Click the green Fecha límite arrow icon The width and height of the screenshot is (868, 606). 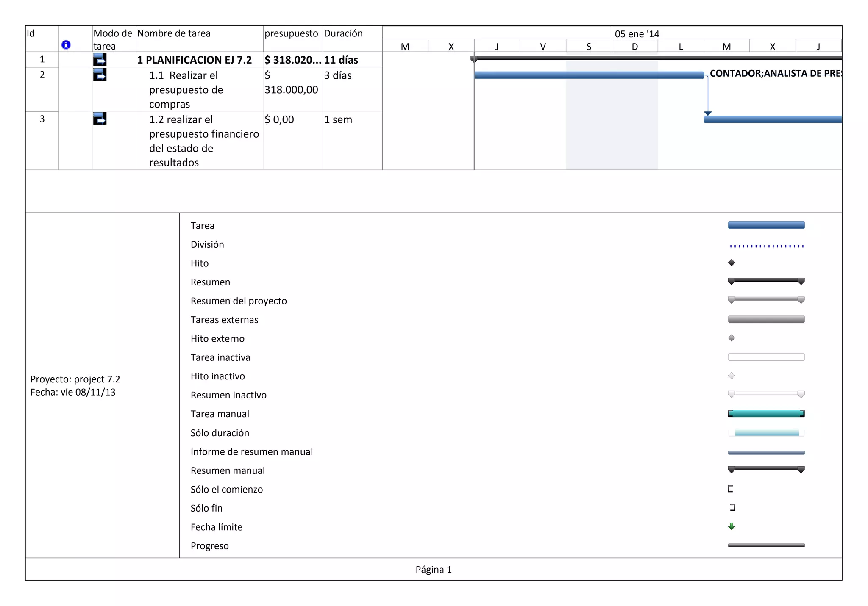(731, 526)
